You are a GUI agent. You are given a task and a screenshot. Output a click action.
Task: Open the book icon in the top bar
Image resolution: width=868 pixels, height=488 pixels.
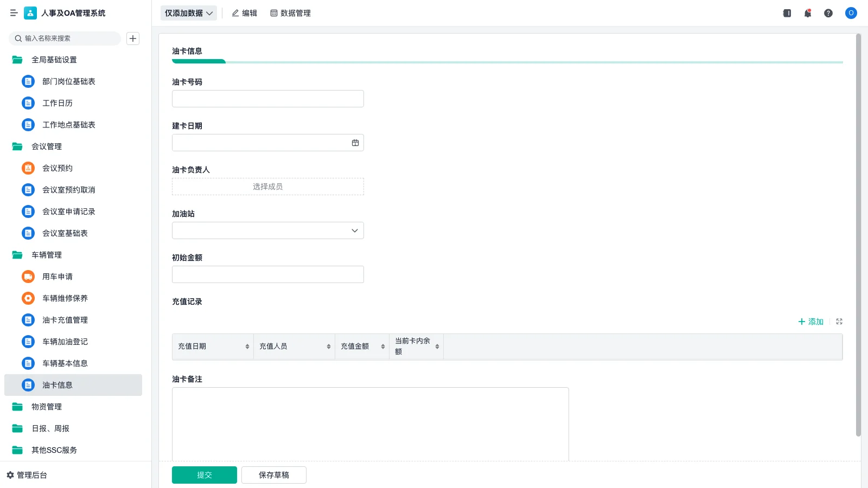[787, 13]
